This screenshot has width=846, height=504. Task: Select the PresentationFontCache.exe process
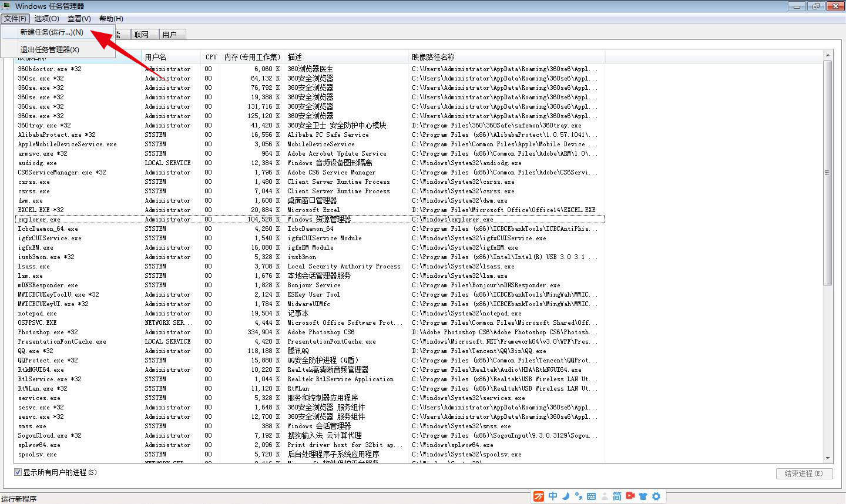[310, 341]
